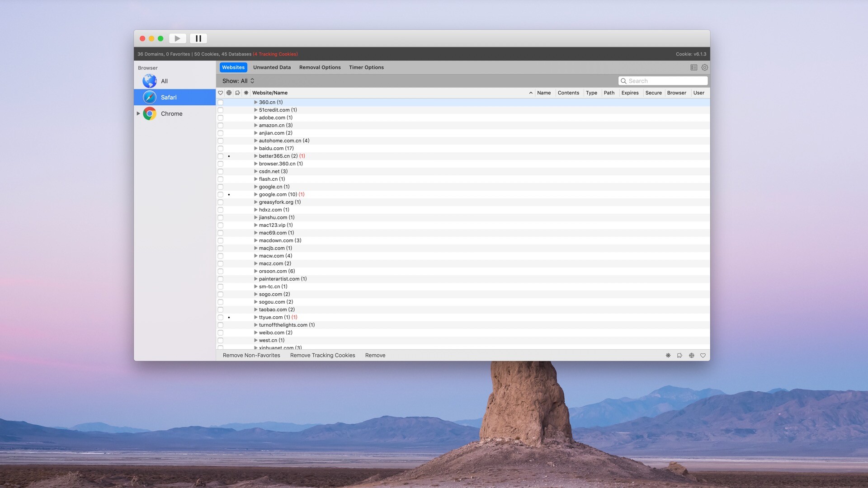Click the asterisk icon in the bottom bar
868x488 pixels.
click(x=668, y=356)
